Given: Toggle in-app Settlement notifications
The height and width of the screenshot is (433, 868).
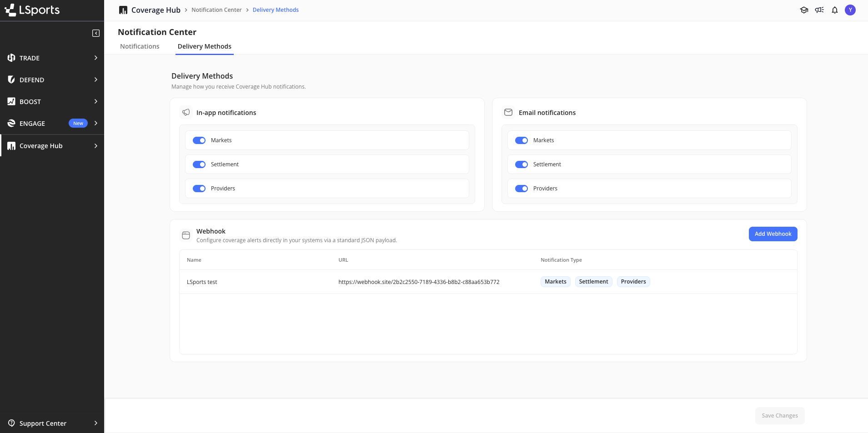Looking at the screenshot, I should pyautogui.click(x=199, y=164).
